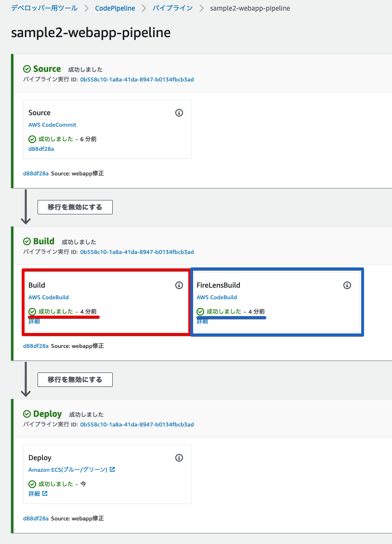
Task: Open the info tooltip on the Source card
Action: click(x=179, y=113)
